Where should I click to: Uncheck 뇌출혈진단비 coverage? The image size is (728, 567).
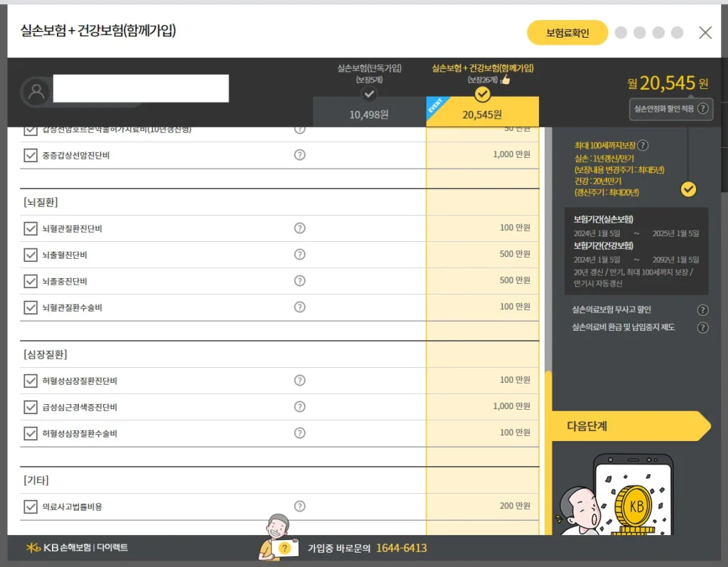(x=31, y=255)
